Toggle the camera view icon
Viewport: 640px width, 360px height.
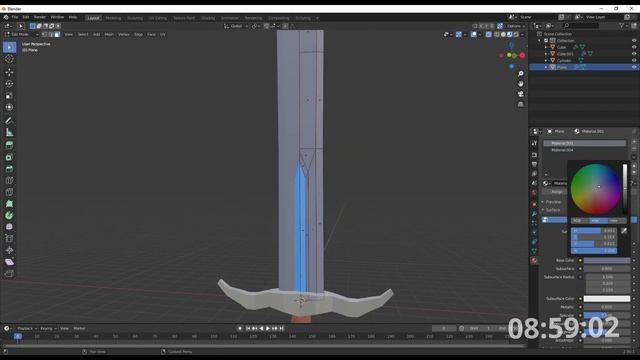pos(520,94)
